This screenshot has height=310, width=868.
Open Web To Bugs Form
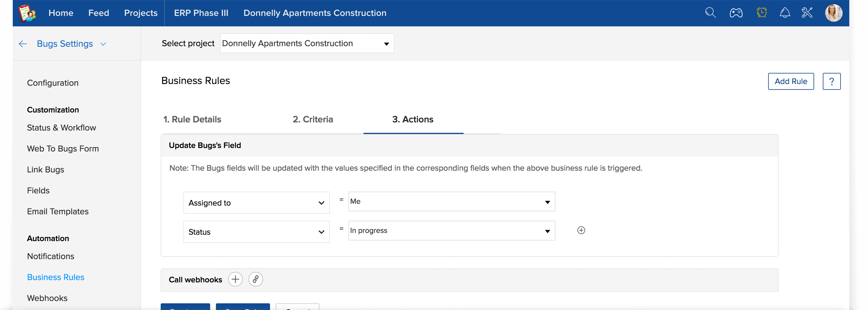coord(63,149)
